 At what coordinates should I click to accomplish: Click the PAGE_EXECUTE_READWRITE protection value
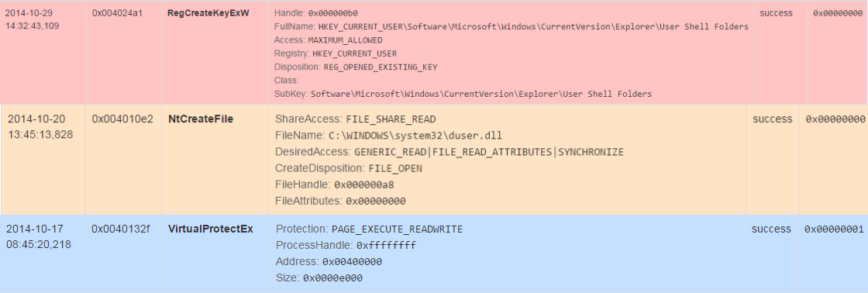tap(397, 229)
